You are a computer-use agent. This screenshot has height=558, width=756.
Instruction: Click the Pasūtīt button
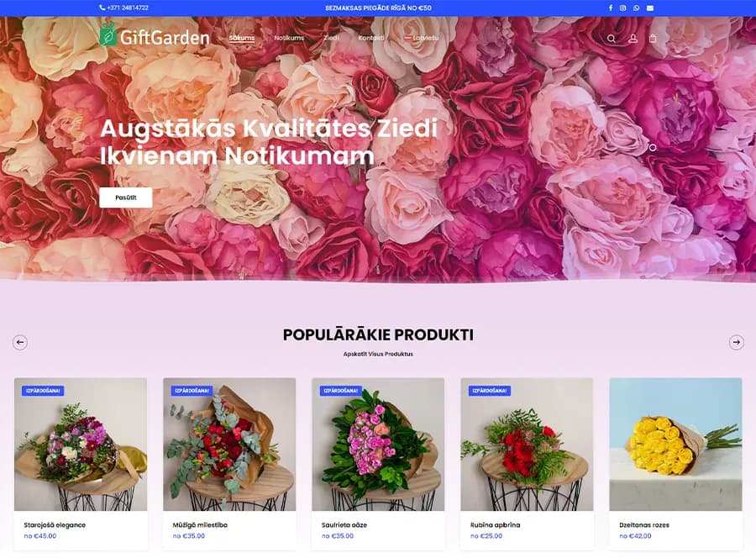(126, 197)
